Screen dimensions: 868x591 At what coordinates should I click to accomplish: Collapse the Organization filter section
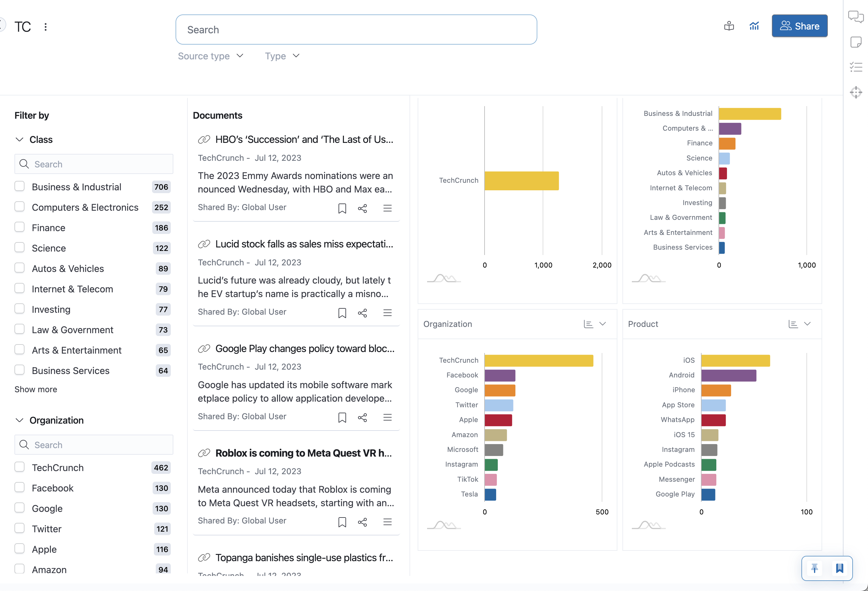tap(19, 420)
